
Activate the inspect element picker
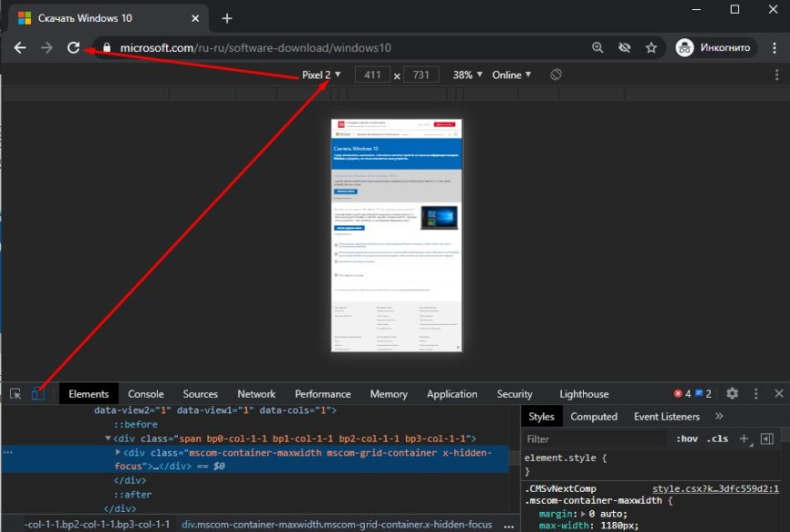tap(15, 394)
